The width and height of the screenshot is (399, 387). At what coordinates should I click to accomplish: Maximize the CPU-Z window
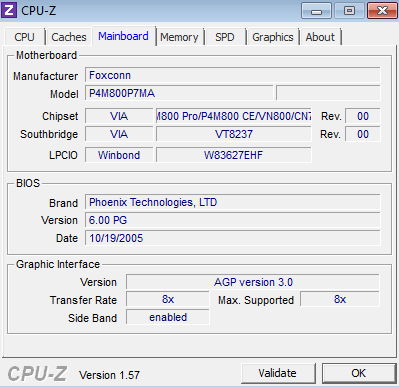[349, 11]
